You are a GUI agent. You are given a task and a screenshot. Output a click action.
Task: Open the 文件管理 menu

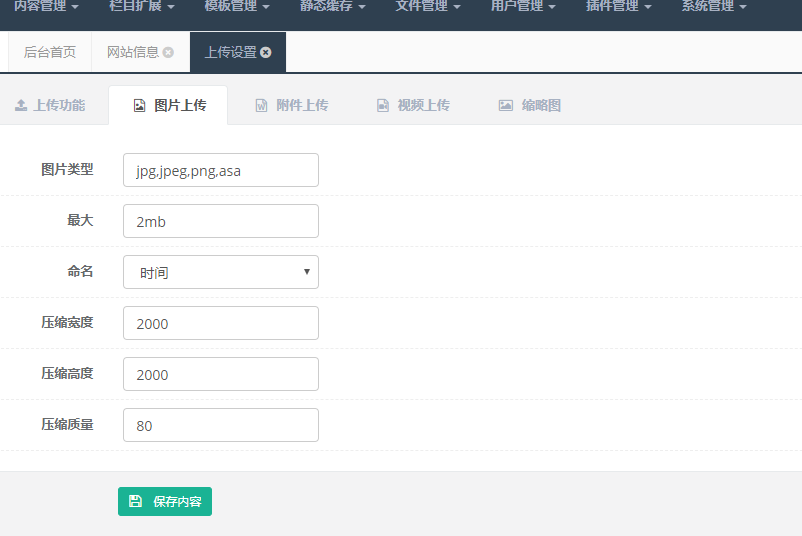click(428, 6)
